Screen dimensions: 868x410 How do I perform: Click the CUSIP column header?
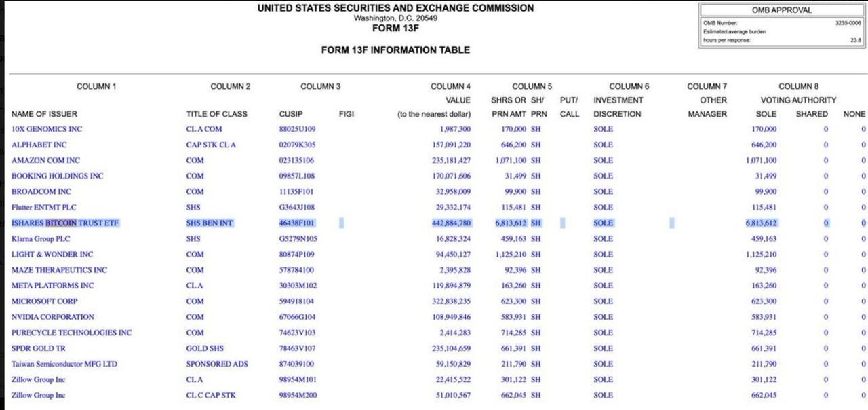tap(291, 114)
